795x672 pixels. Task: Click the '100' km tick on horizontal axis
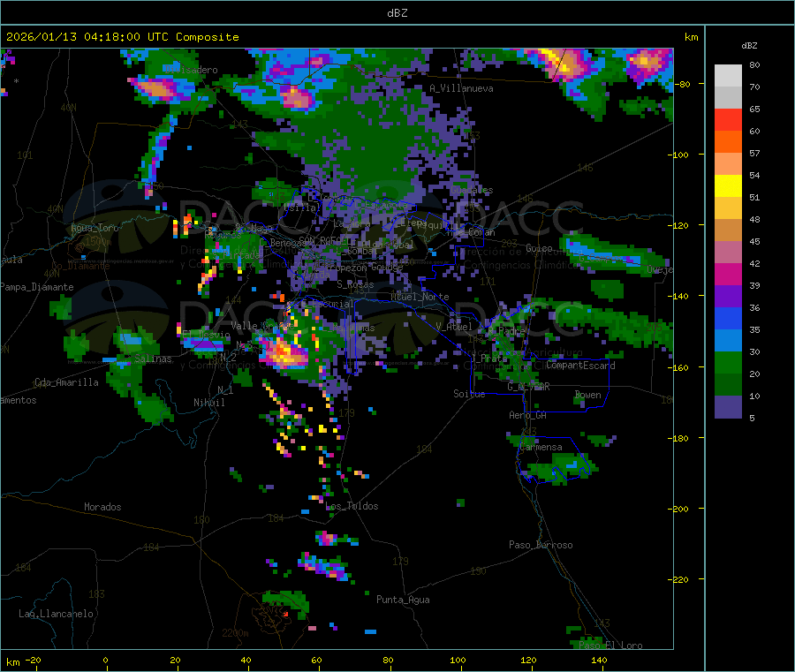click(x=458, y=661)
